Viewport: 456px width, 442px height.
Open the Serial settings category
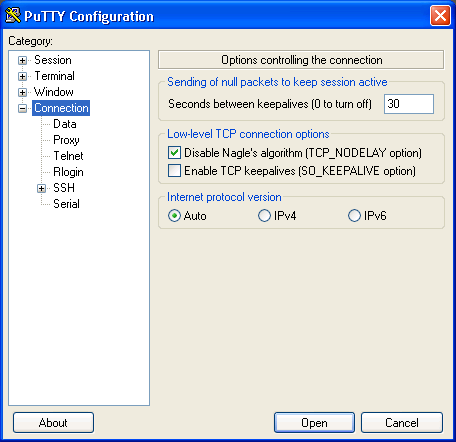click(x=66, y=204)
